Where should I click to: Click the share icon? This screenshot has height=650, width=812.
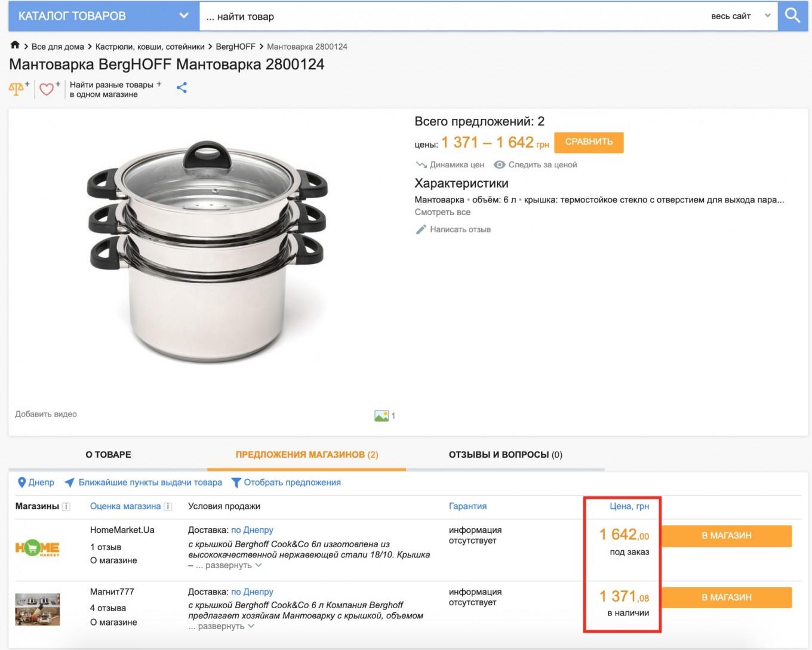pyautogui.click(x=182, y=88)
